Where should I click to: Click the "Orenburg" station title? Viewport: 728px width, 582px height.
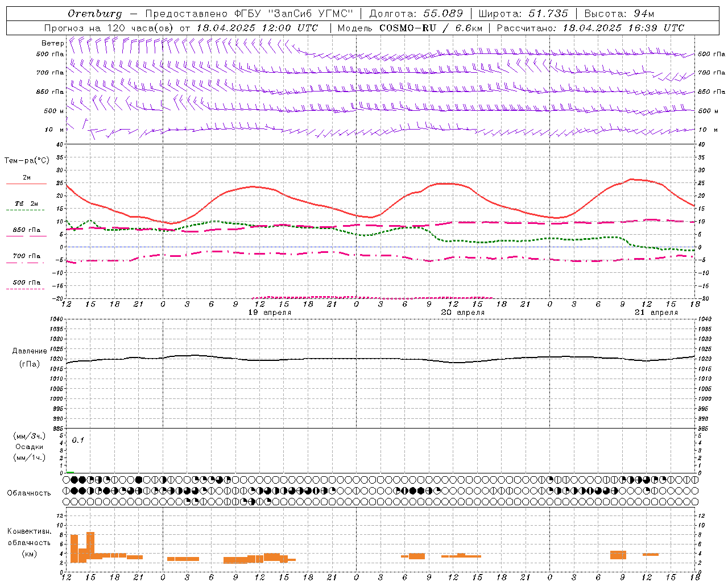pos(94,14)
